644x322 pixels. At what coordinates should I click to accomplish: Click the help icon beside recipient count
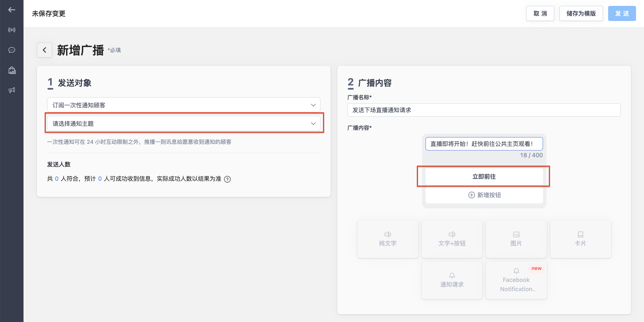pyautogui.click(x=227, y=179)
